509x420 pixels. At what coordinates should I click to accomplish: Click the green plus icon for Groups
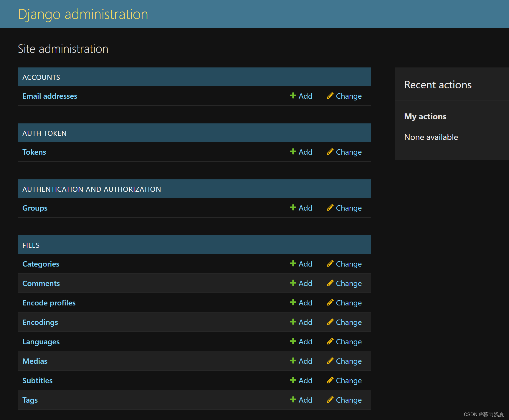(x=293, y=207)
